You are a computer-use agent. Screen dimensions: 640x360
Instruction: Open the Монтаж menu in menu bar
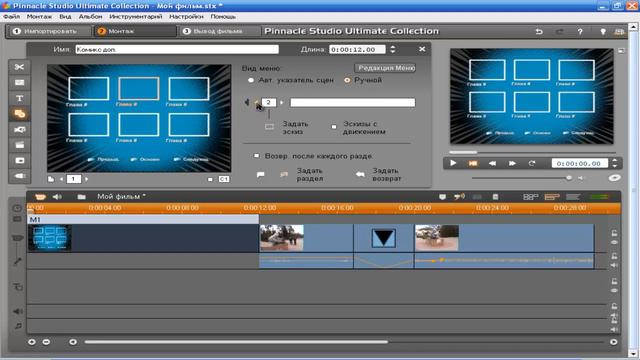coord(39,17)
